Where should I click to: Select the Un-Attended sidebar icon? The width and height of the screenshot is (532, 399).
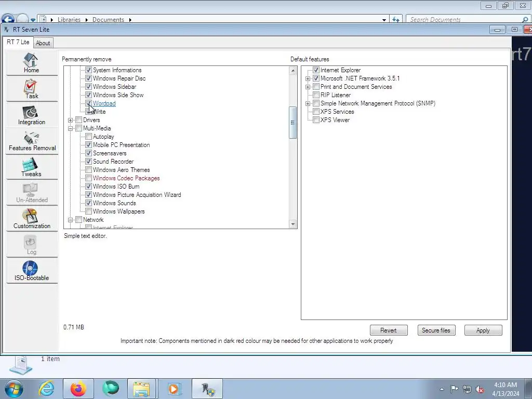32,193
